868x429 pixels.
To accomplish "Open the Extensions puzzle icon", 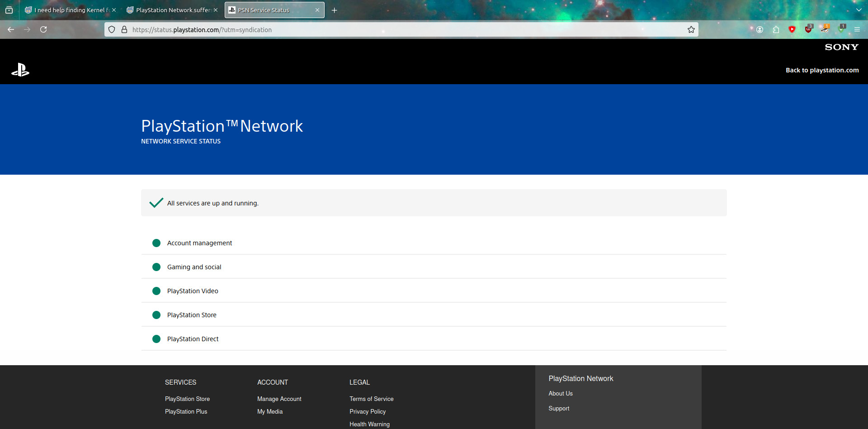I will [776, 29].
